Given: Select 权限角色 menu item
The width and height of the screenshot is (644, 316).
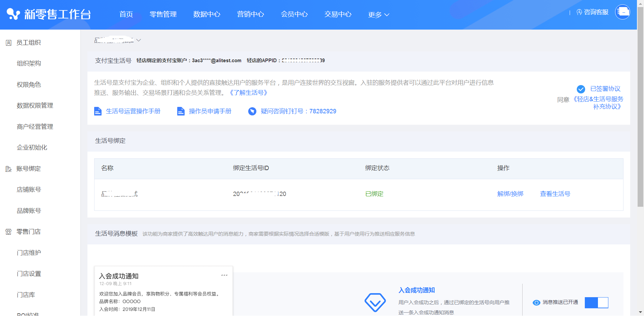Looking at the screenshot, I should coord(29,85).
